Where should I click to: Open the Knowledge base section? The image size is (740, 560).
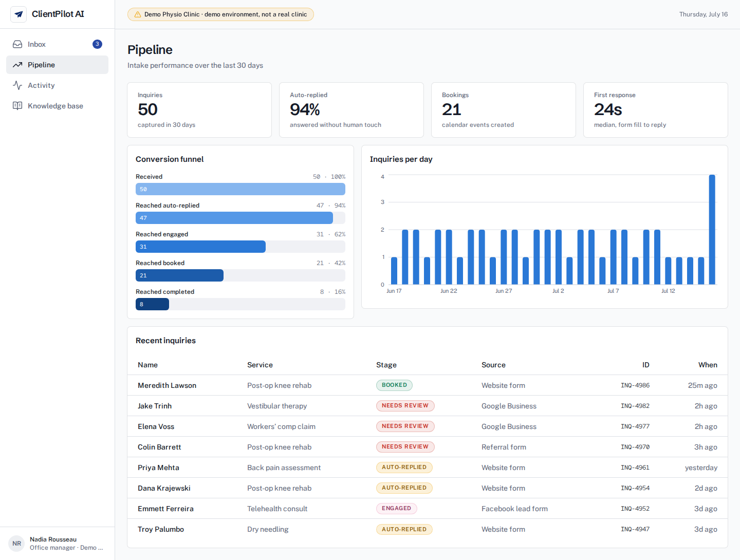[x=57, y=106]
